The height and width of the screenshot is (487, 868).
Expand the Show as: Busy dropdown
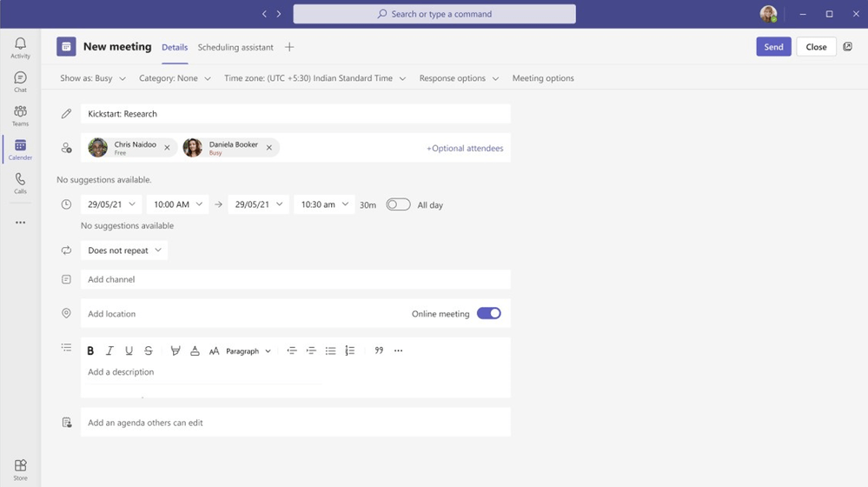[93, 78]
